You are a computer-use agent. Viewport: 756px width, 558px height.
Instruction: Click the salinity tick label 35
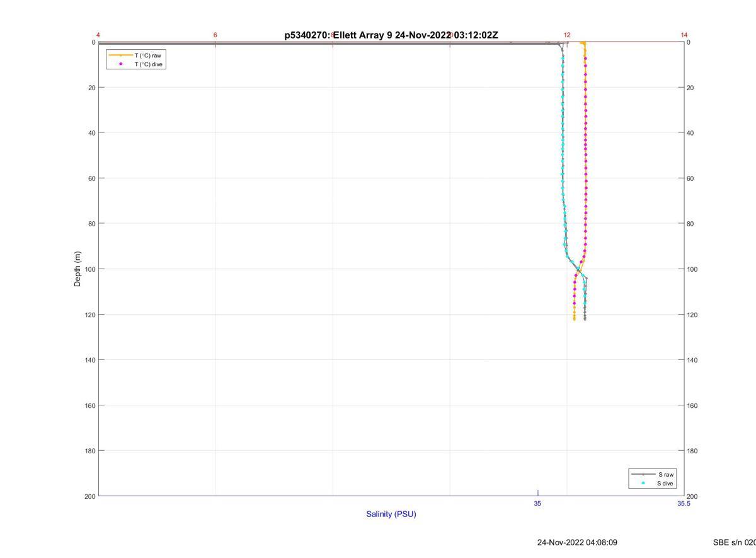coord(537,504)
